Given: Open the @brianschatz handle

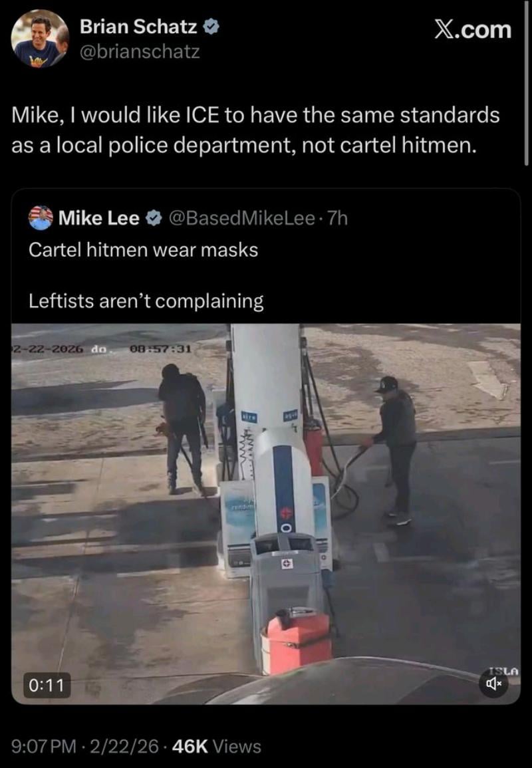Looking at the screenshot, I should pyautogui.click(x=140, y=51).
